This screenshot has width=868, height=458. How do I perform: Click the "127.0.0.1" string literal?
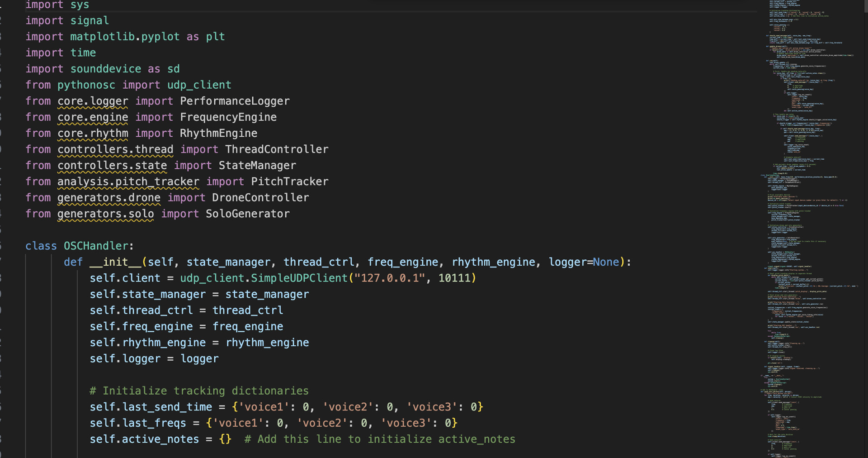point(389,278)
